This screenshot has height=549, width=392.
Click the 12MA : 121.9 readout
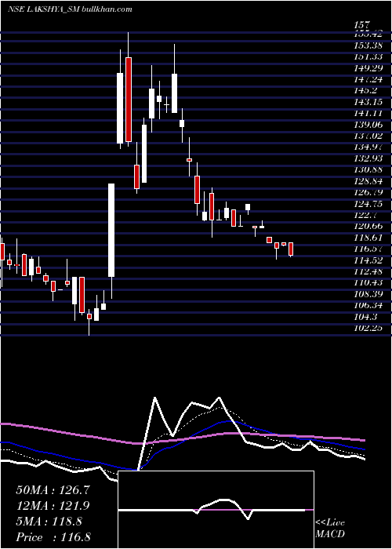(53, 506)
